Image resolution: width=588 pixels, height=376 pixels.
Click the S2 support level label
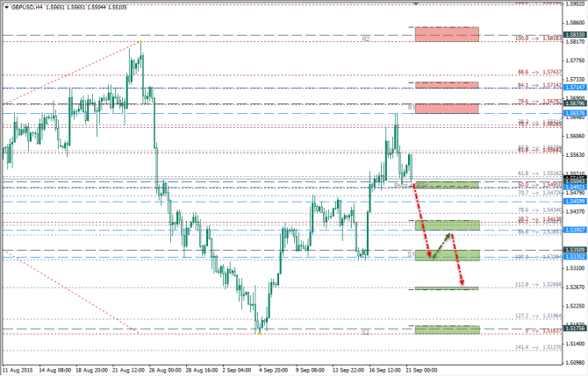(365, 332)
